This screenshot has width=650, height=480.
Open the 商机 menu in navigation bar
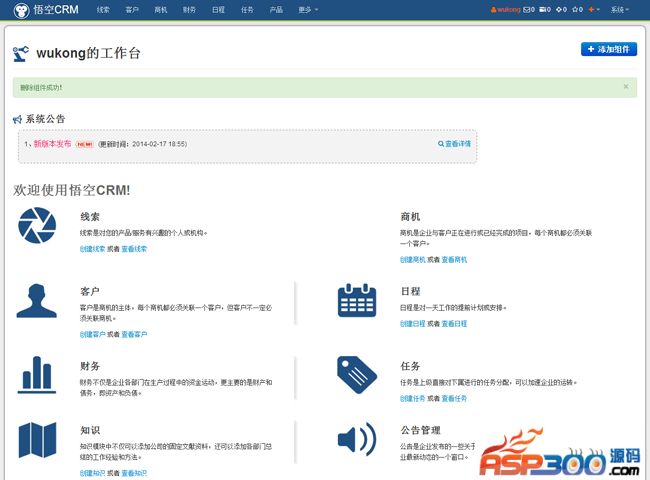click(161, 9)
